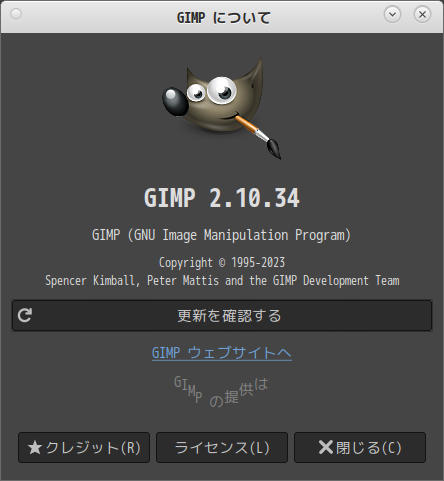Click the 'GIMP について' window title

(223, 18)
